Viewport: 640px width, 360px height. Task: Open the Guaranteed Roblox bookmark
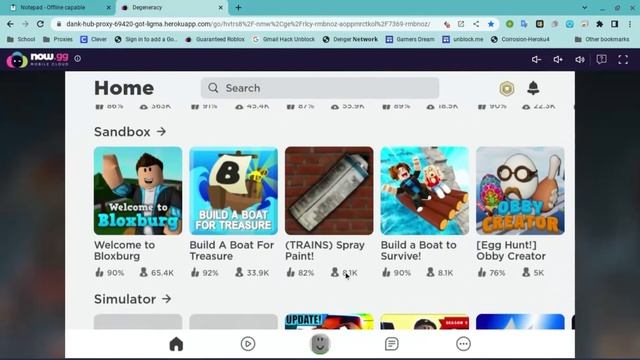point(215,39)
